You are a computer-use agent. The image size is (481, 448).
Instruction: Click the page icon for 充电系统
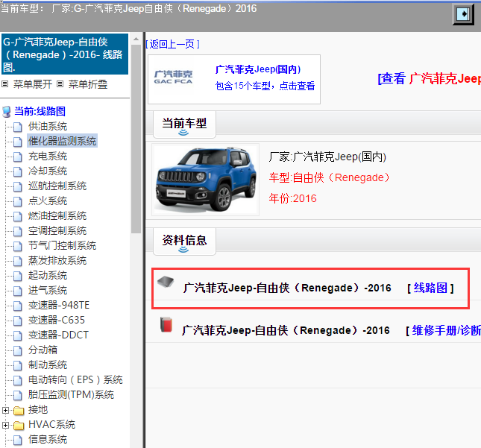[x=18, y=157]
